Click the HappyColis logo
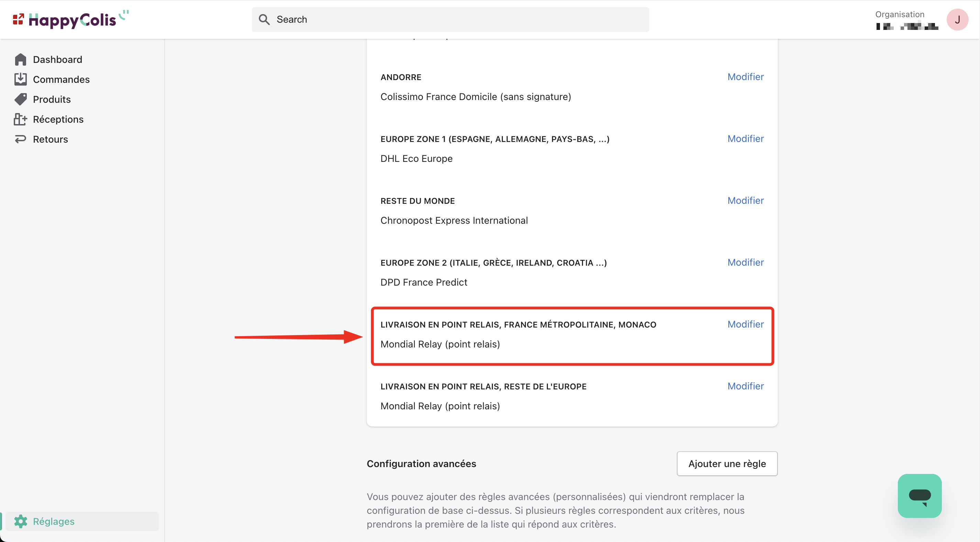Screen dimensions: 980x542 pos(71,19)
